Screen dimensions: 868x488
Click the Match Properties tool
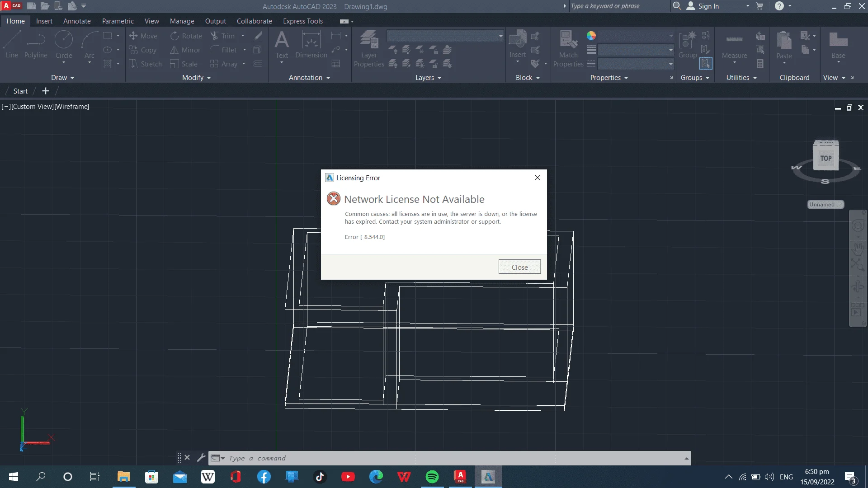point(568,49)
